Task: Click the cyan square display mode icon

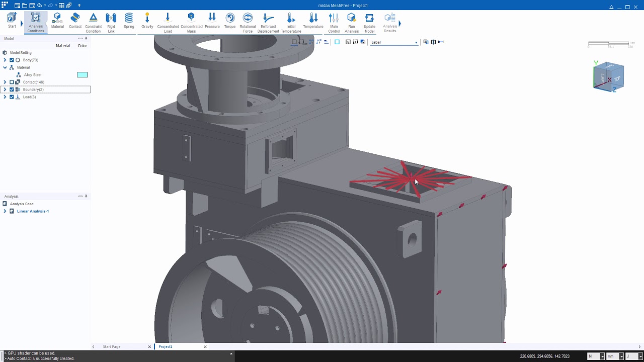Action: coord(337,42)
